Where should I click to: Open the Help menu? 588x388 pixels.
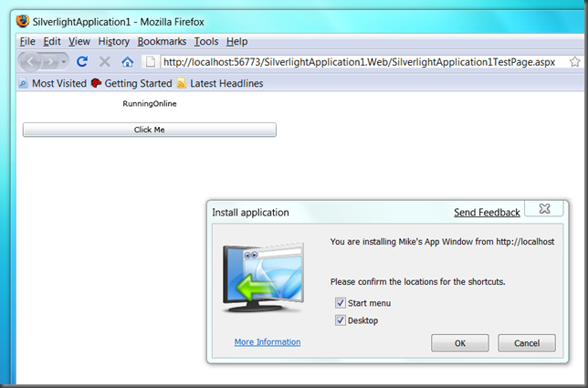(236, 41)
